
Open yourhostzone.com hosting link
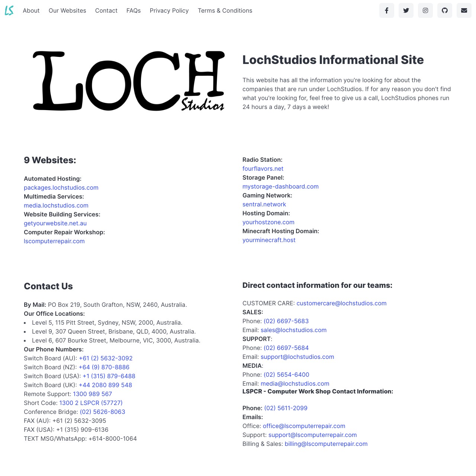click(268, 222)
